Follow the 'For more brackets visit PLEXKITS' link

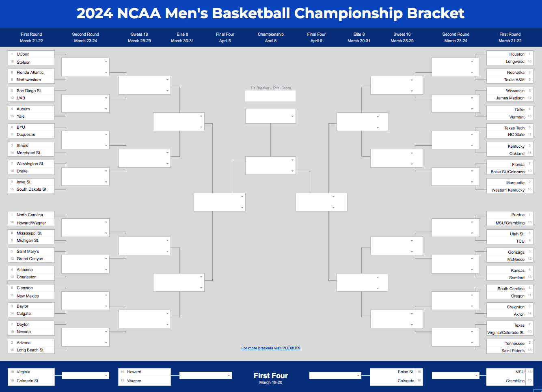(x=271, y=348)
